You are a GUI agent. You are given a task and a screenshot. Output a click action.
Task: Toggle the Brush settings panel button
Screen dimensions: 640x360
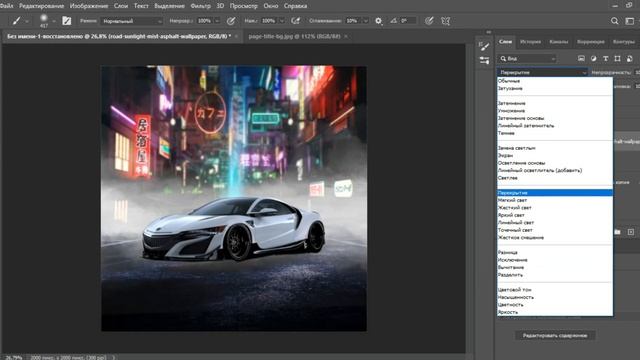[67, 21]
